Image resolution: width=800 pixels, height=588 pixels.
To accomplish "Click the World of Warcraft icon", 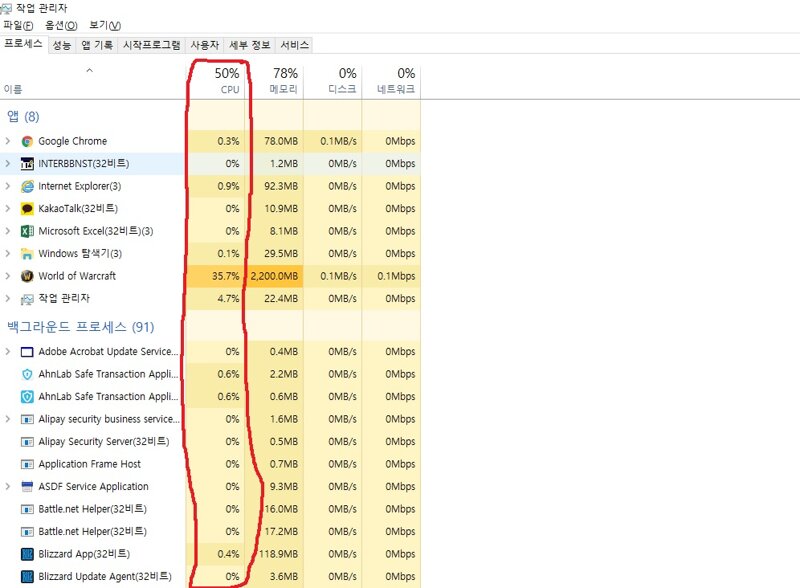I will [x=27, y=276].
